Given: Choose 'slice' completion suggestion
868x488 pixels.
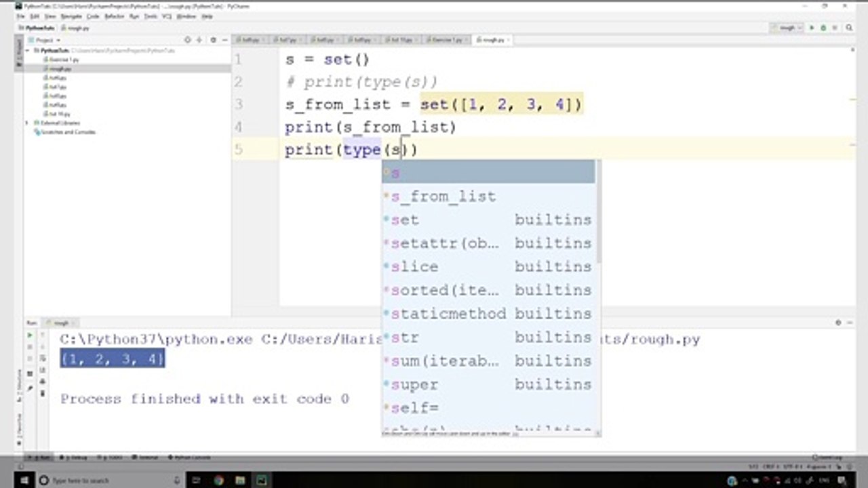Looking at the screenshot, I should click(x=488, y=266).
